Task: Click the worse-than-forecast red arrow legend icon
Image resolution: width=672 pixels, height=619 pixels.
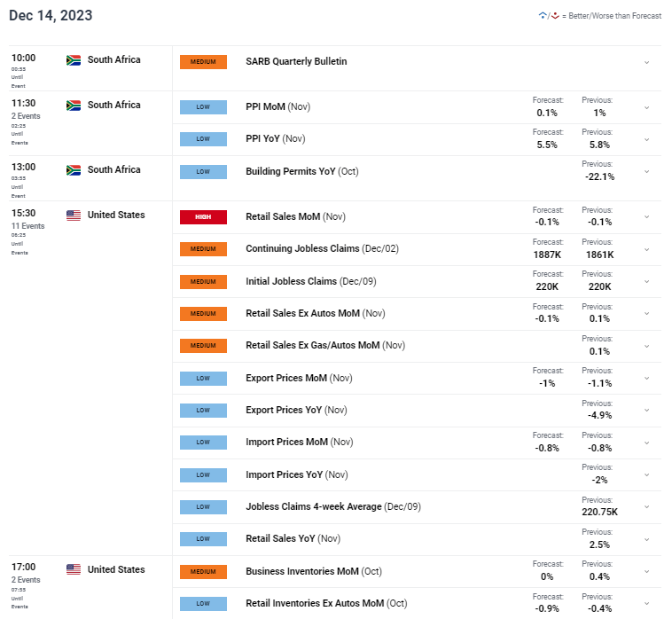Action: click(x=555, y=16)
